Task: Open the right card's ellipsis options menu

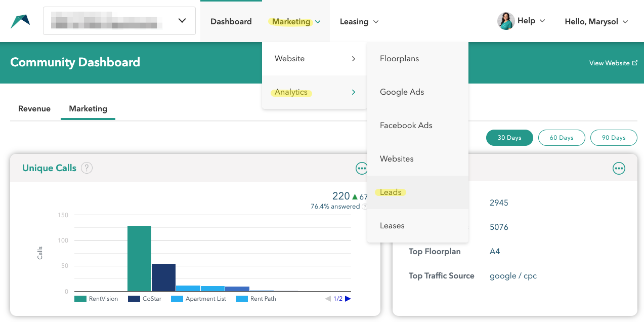Action: pos(619,169)
